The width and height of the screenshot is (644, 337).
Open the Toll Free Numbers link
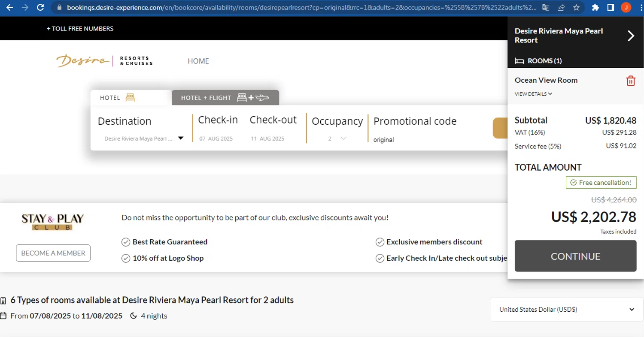point(80,29)
